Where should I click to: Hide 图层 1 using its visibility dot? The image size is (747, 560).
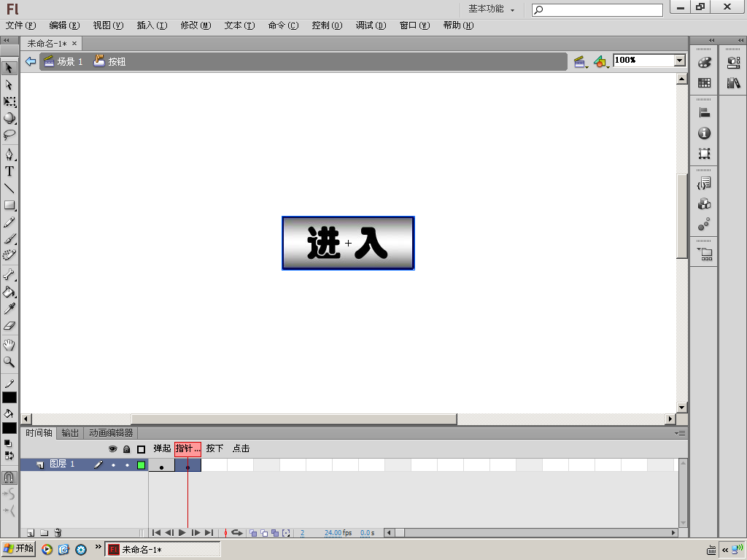113,464
